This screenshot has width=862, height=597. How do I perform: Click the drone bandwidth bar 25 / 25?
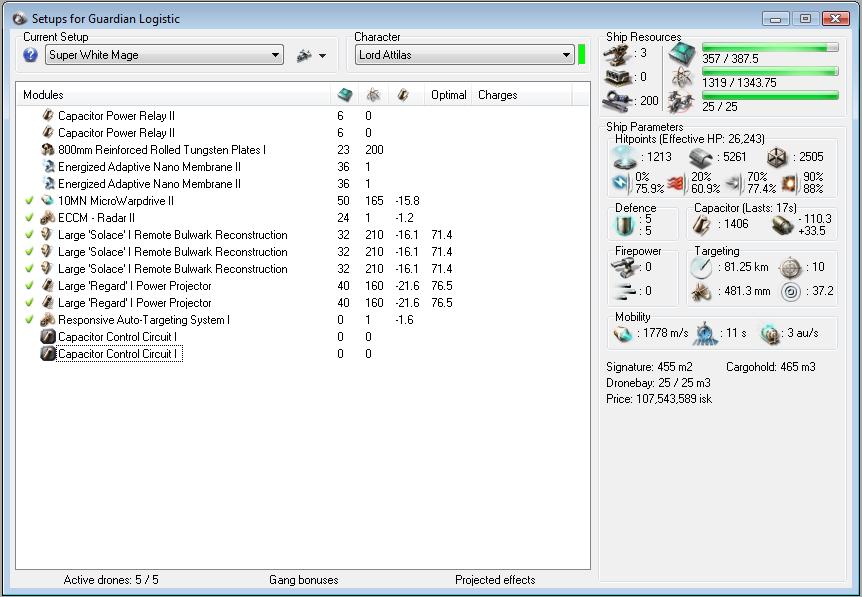[x=770, y=95]
